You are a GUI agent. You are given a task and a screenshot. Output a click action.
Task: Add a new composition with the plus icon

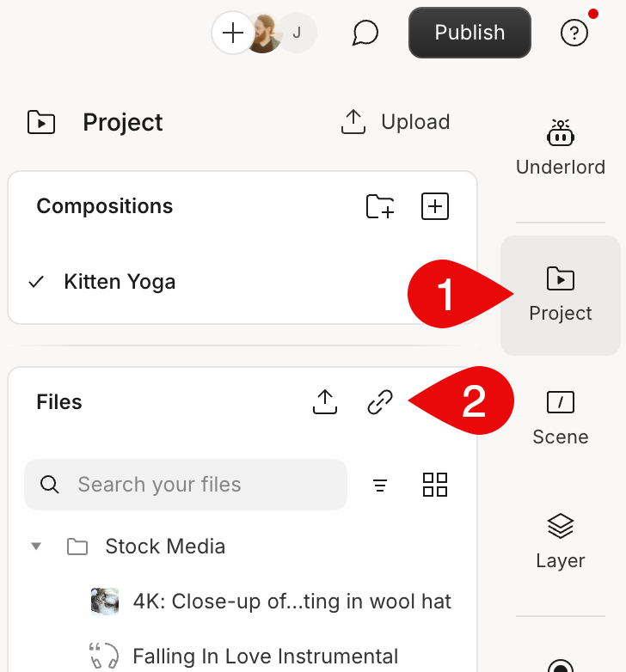pos(435,206)
